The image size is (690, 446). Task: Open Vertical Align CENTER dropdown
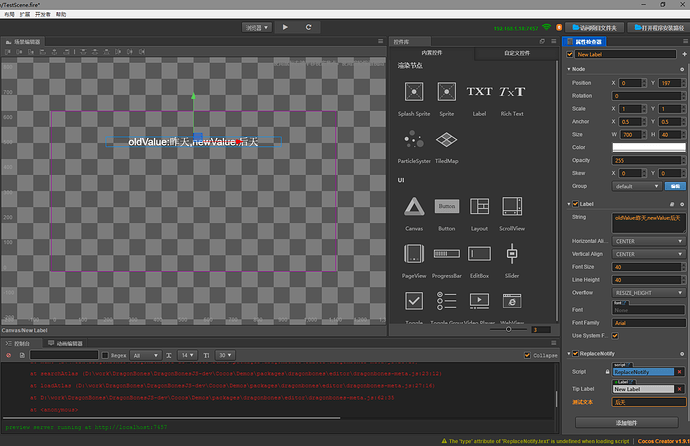649,254
